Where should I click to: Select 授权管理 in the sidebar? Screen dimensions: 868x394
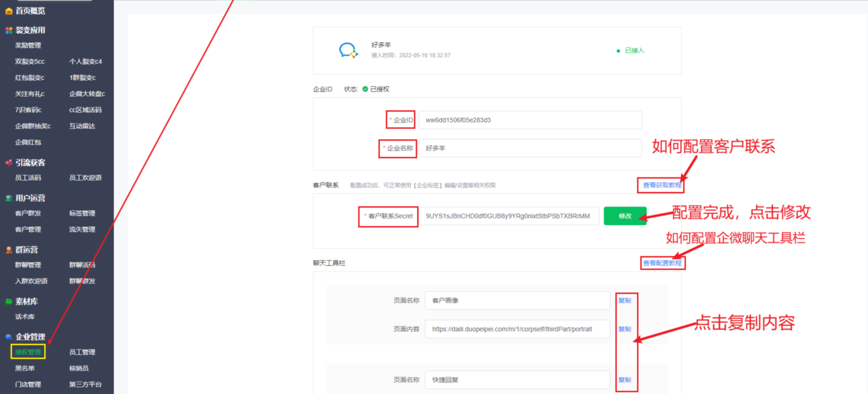point(28,352)
